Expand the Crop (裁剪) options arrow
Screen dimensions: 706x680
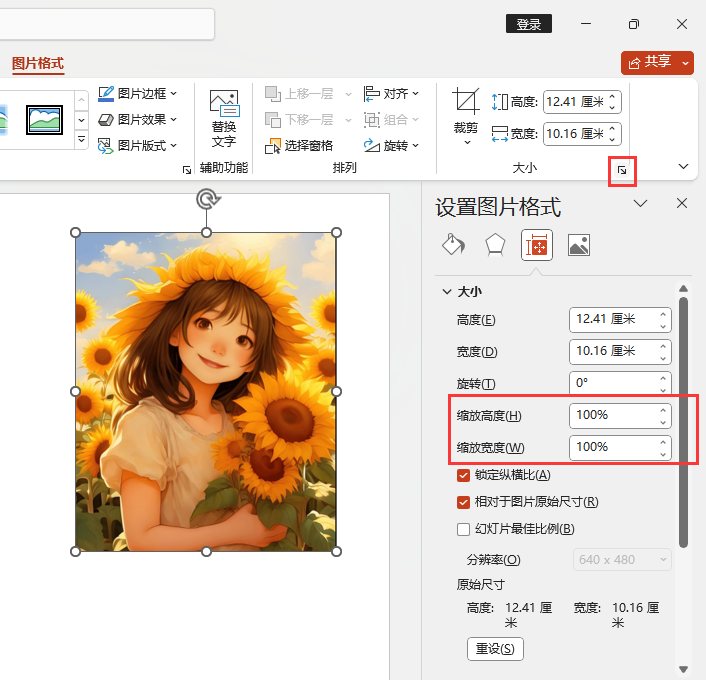[467, 142]
